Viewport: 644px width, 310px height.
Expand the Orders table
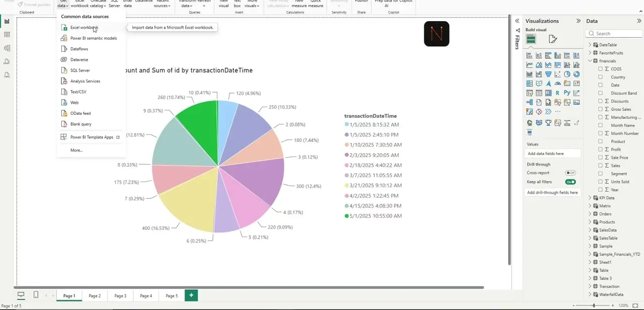click(590, 214)
